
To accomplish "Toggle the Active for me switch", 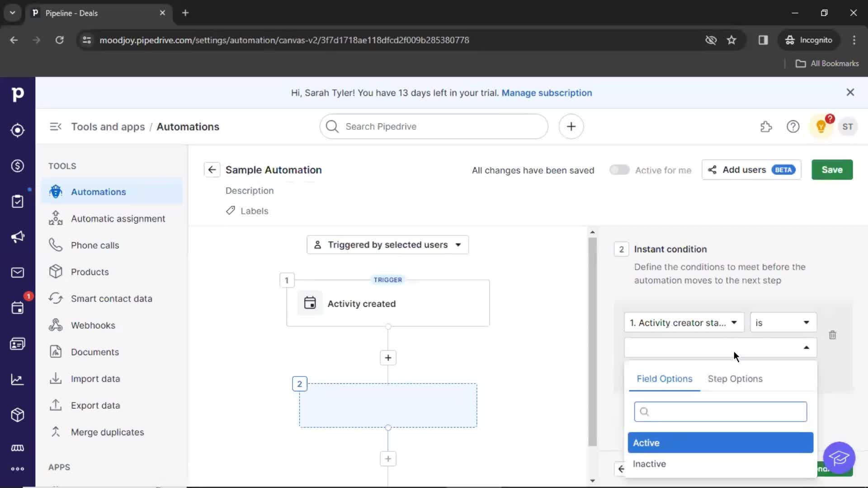I will 619,170.
